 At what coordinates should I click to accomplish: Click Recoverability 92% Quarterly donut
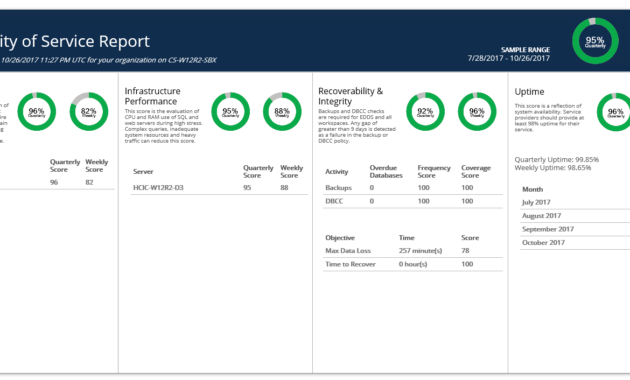pyautogui.click(x=425, y=112)
